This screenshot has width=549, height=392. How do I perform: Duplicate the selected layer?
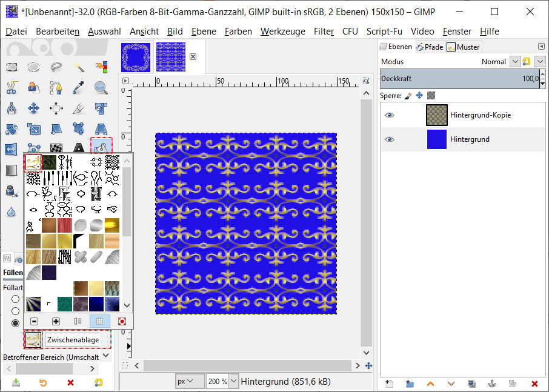tap(471, 384)
